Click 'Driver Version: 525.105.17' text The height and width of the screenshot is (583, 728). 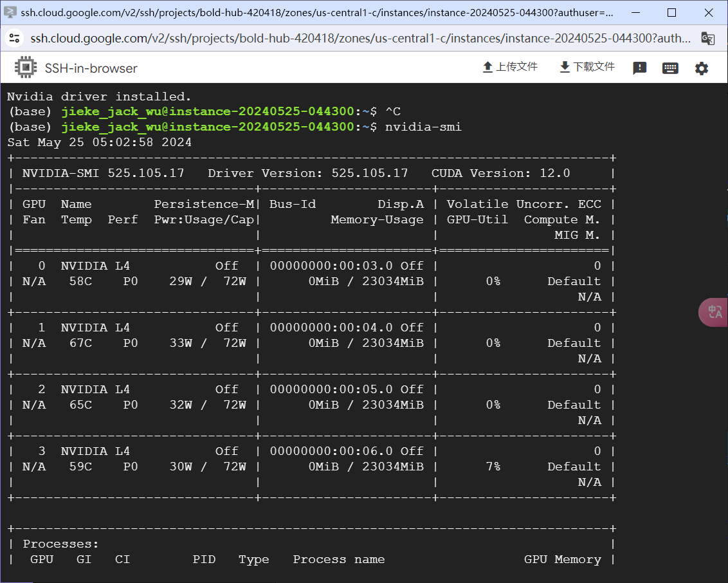click(x=308, y=173)
